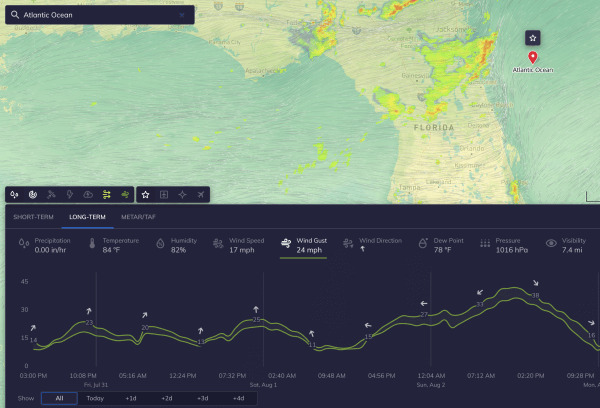The width and height of the screenshot is (600, 408).
Task: Enable the airplane aviation layer
Action: (x=201, y=194)
